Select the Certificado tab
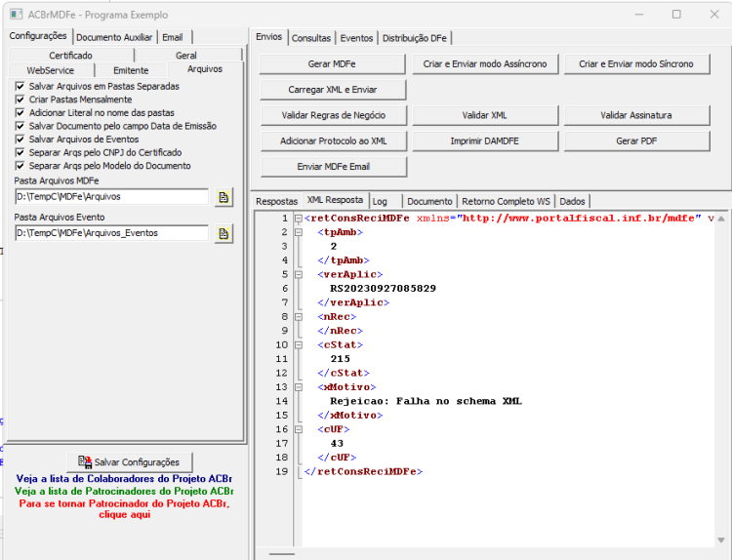Viewport: 732px width, 560px height. tap(71, 55)
